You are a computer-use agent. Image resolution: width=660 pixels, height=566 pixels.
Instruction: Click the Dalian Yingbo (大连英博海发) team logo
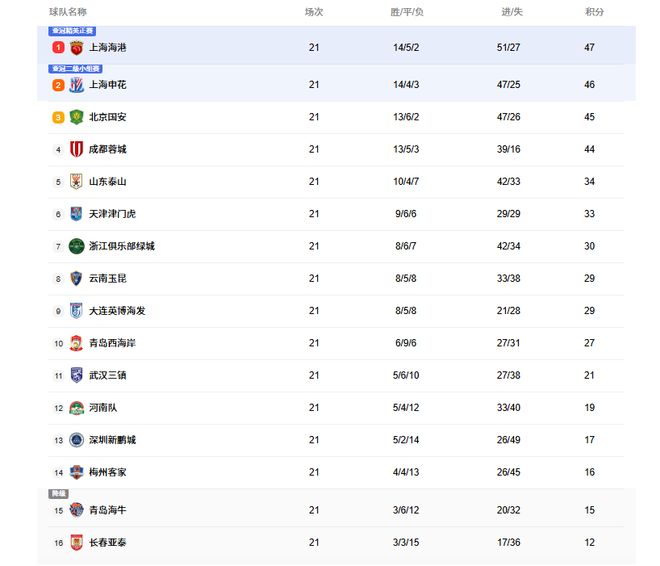tap(77, 311)
